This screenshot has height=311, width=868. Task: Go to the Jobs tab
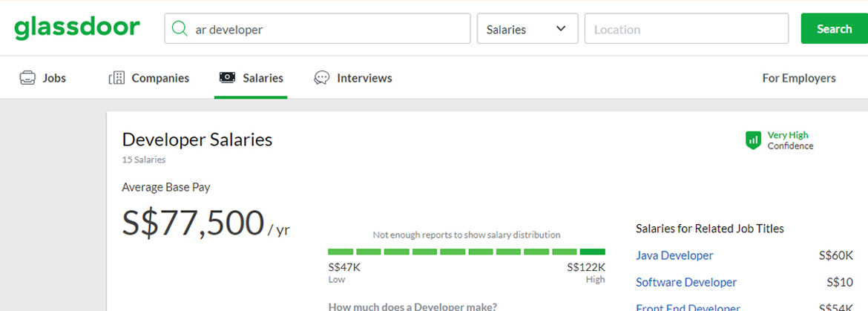[x=54, y=78]
